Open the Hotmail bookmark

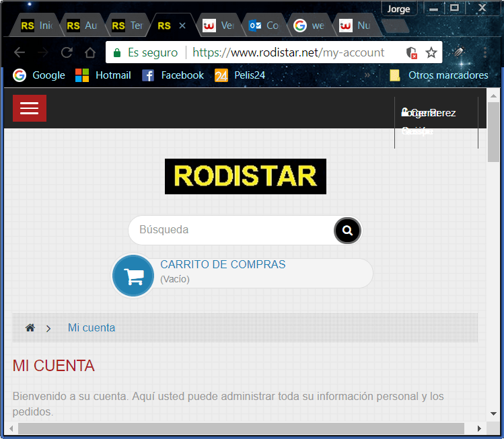(x=103, y=75)
